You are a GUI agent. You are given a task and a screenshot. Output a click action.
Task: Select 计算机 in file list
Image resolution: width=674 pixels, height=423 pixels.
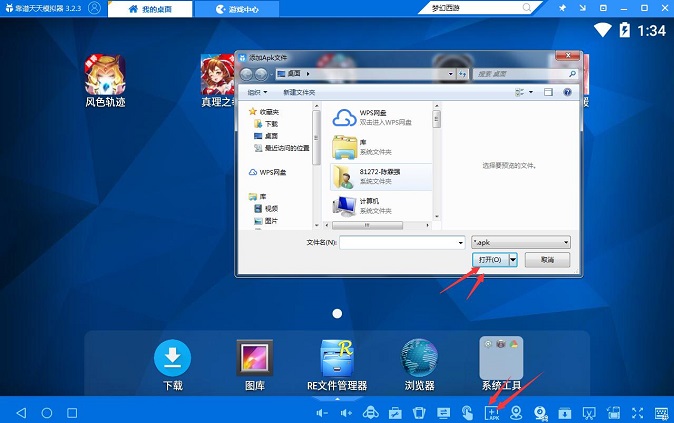click(381, 206)
